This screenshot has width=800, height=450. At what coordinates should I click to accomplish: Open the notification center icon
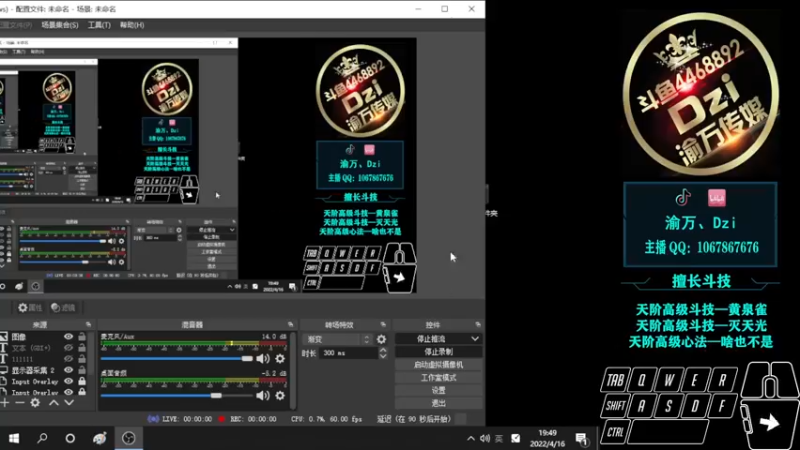581,439
